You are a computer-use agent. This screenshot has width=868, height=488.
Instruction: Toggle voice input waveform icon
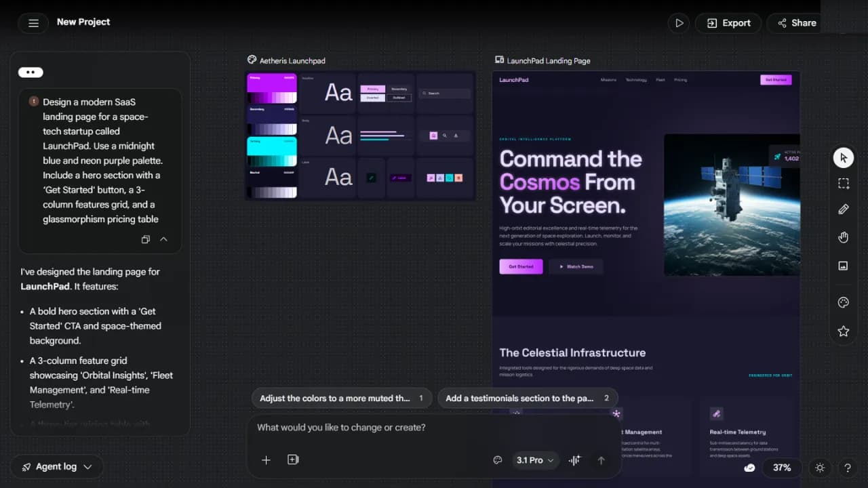[574, 460]
